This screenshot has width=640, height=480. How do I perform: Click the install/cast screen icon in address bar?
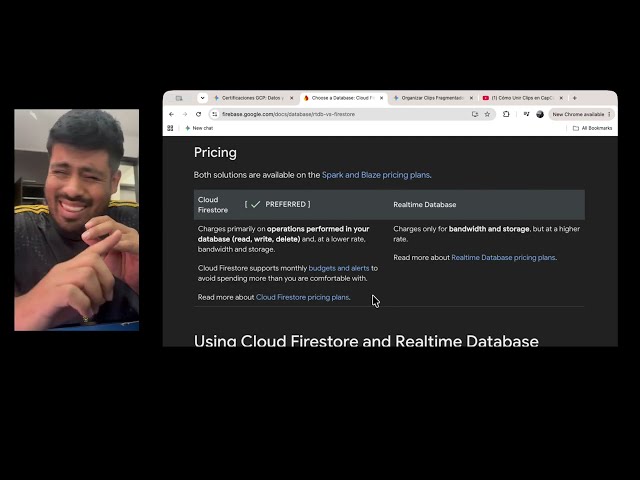pos(475,114)
